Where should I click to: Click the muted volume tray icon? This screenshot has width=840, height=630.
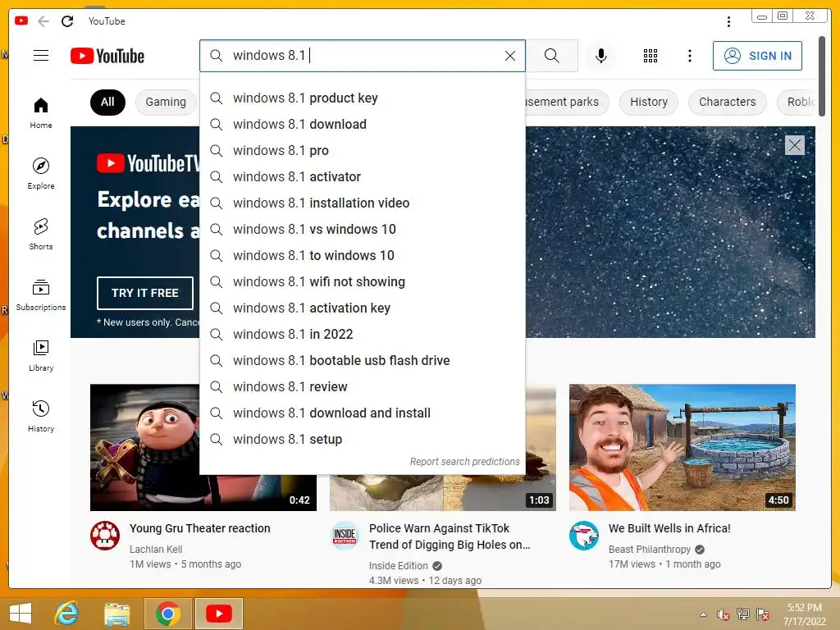(724, 614)
